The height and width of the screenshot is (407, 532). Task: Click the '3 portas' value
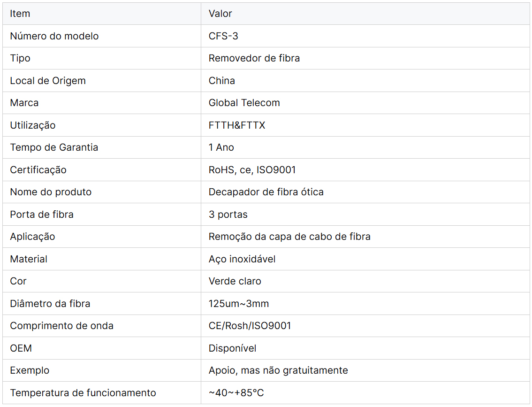coord(228,215)
